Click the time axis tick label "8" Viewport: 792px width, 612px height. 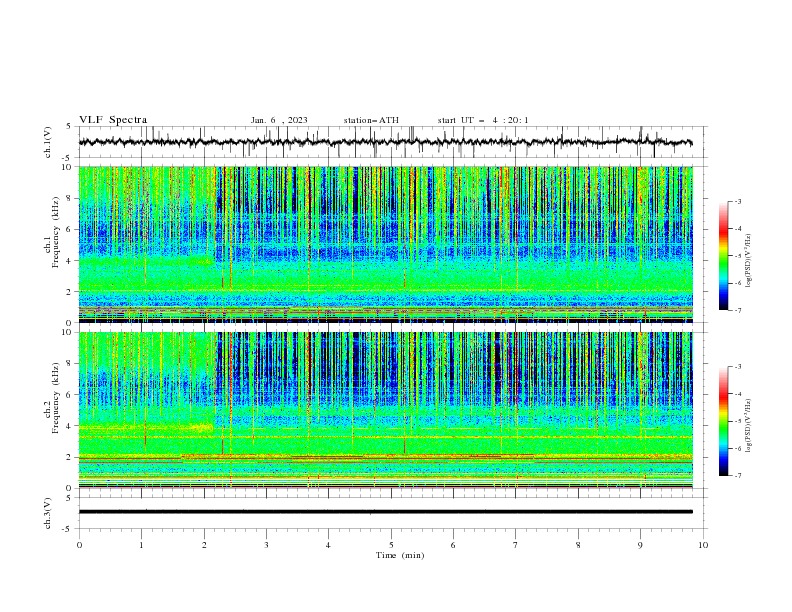(578, 545)
